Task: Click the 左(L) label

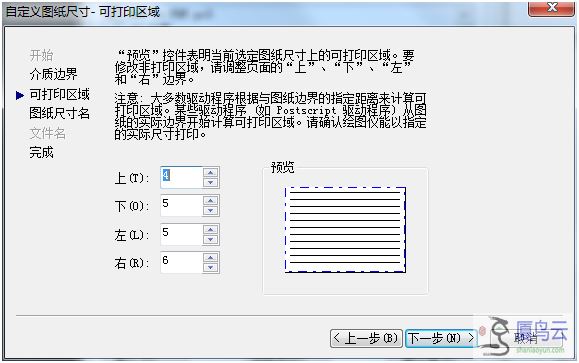Action: (132, 235)
